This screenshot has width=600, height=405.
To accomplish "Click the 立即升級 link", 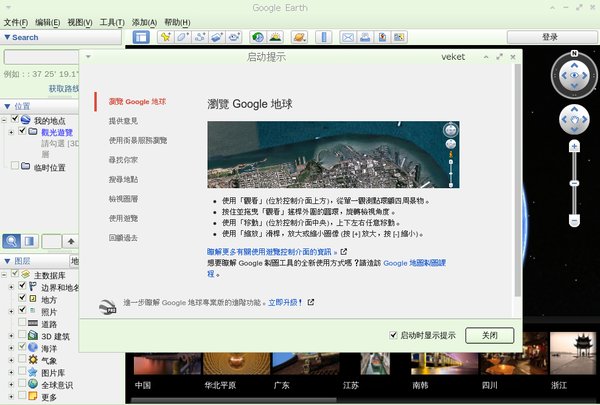I will (x=280, y=302).
